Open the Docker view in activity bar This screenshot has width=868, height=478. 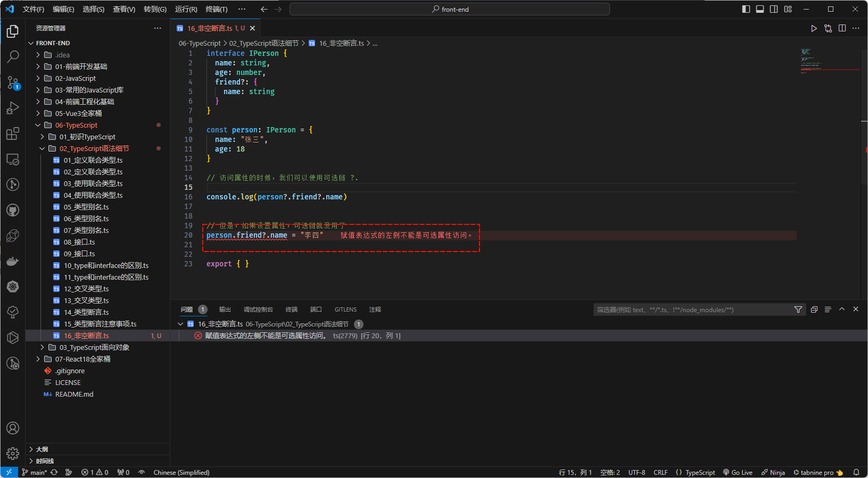pos(13,261)
